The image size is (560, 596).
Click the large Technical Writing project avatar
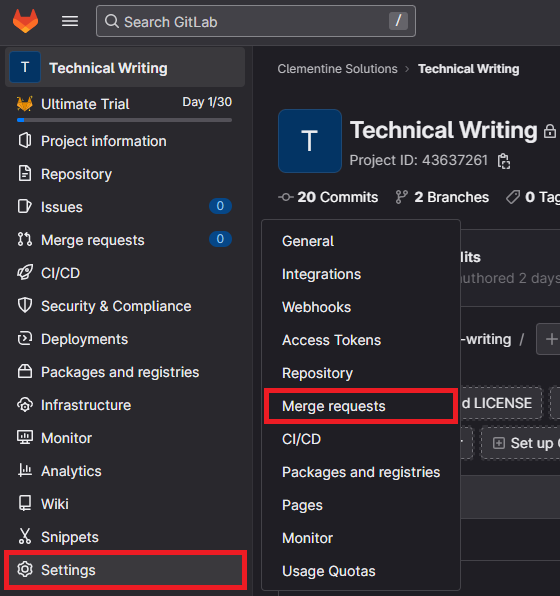(x=310, y=141)
